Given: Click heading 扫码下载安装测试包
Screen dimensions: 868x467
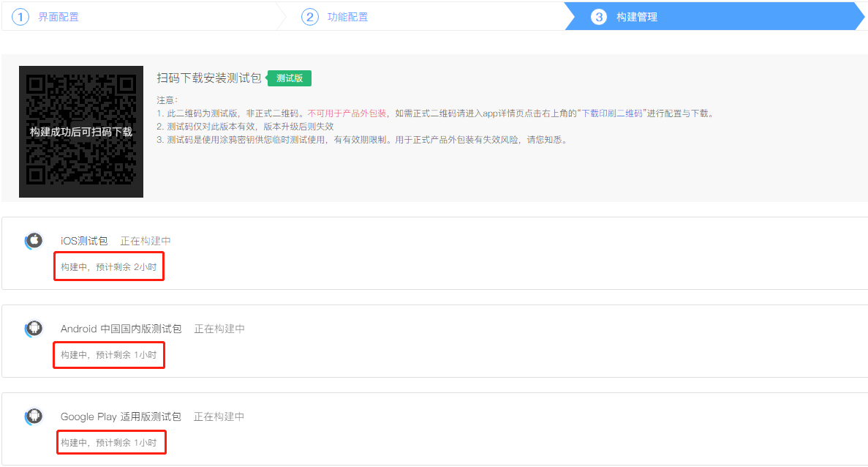Looking at the screenshot, I should [x=208, y=78].
